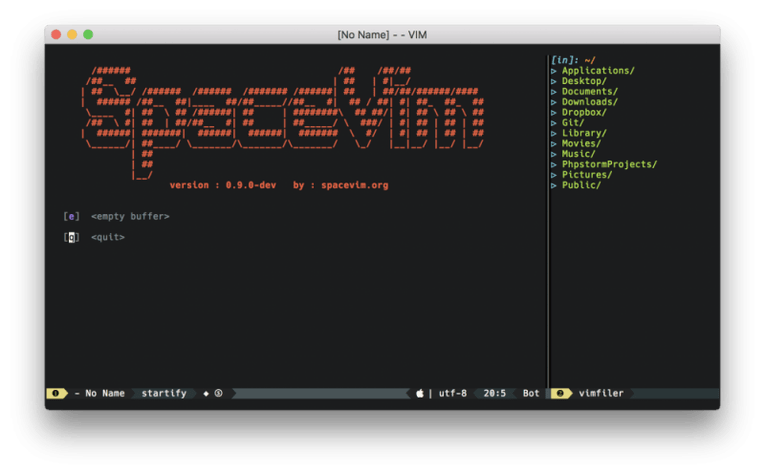Expand the Library/ folder arrow

[x=554, y=133]
